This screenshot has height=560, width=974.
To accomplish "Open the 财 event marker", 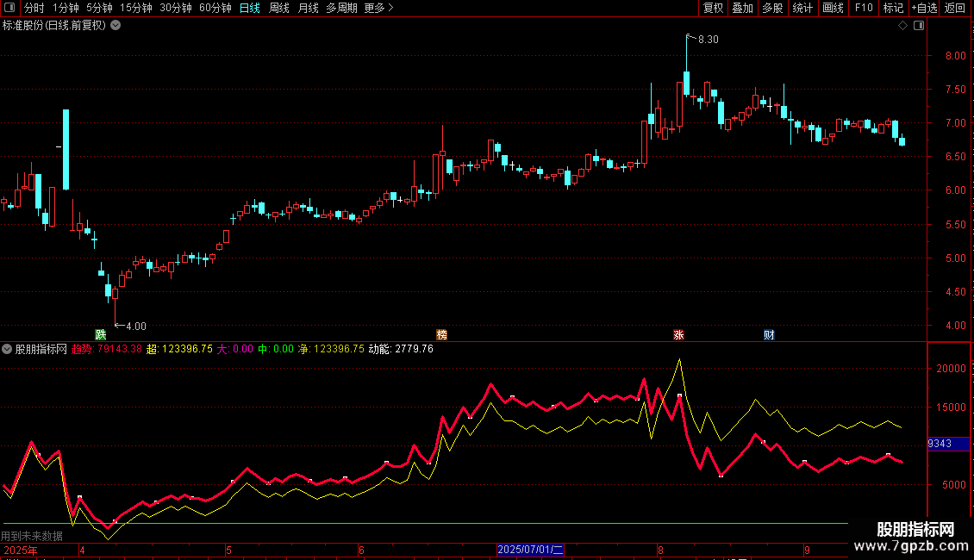I will click(769, 334).
